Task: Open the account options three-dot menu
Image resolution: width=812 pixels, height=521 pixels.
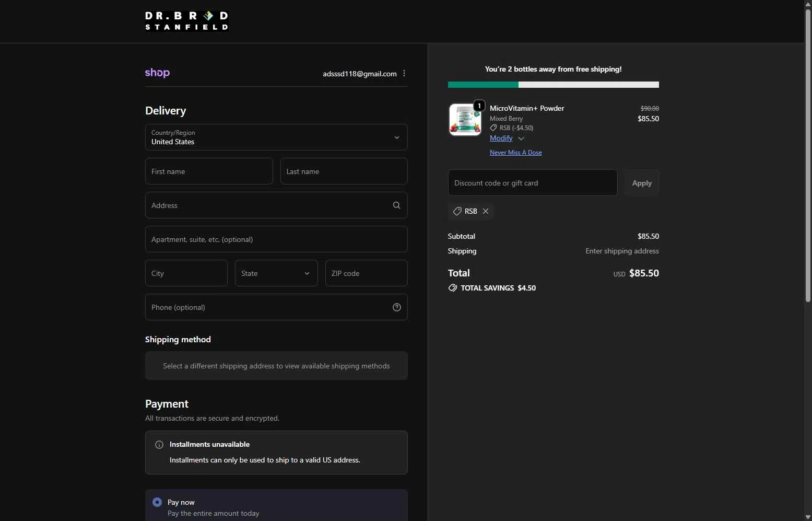Action: (x=404, y=74)
